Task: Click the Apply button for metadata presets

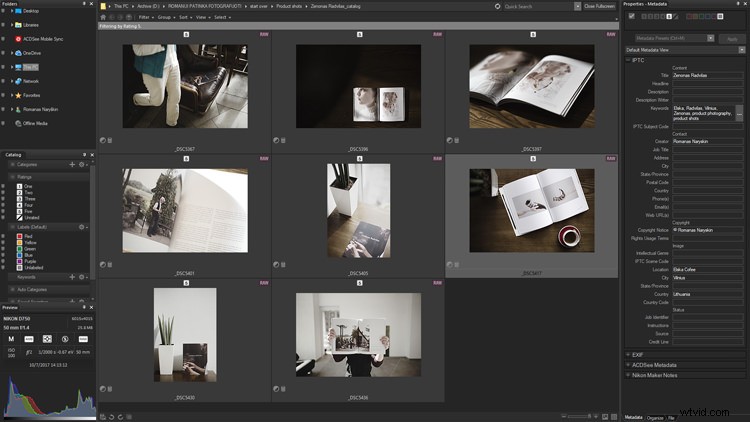Action: click(732, 39)
